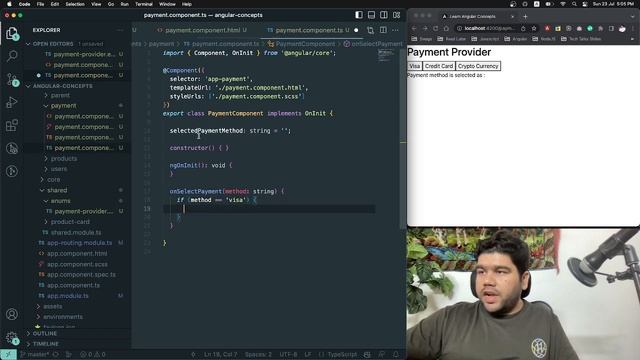The width and height of the screenshot is (640, 360).
Task: Reload the browser page
Action: point(436,29)
